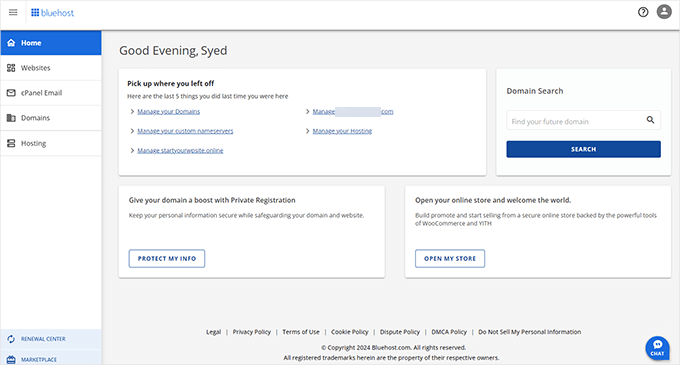Click the Bluehost logo

pos(52,13)
